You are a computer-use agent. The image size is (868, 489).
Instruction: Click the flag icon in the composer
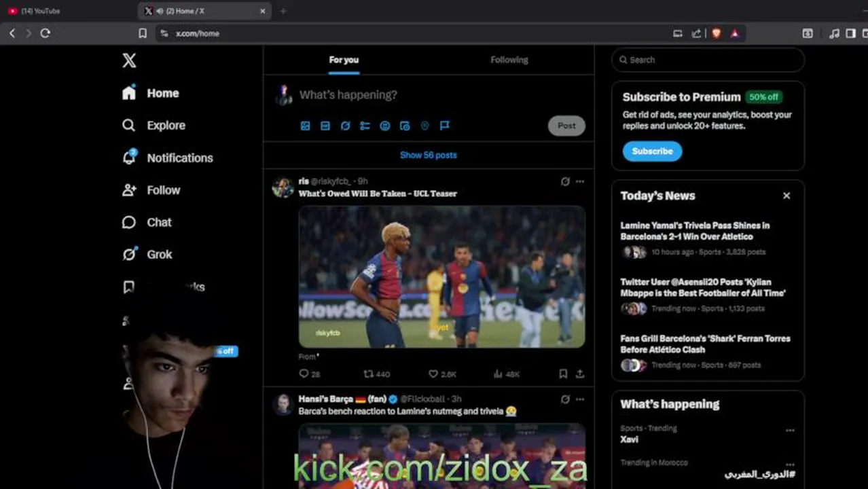tap(445, 126)
